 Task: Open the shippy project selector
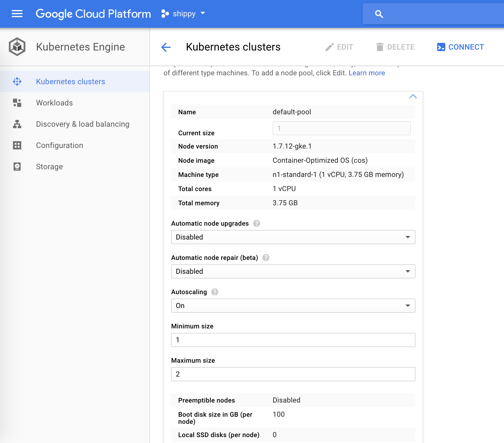(x=183, y=14)
